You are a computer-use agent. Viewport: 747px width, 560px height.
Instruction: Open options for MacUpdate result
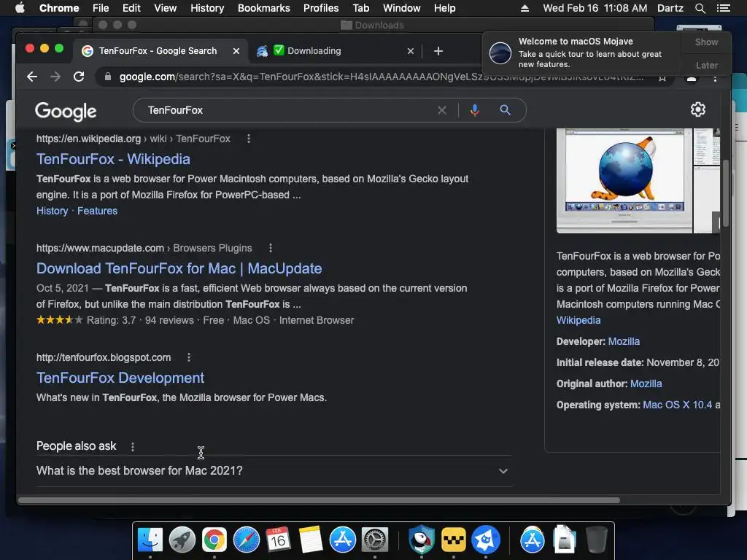pyautogui.click(x=270, y=248)
